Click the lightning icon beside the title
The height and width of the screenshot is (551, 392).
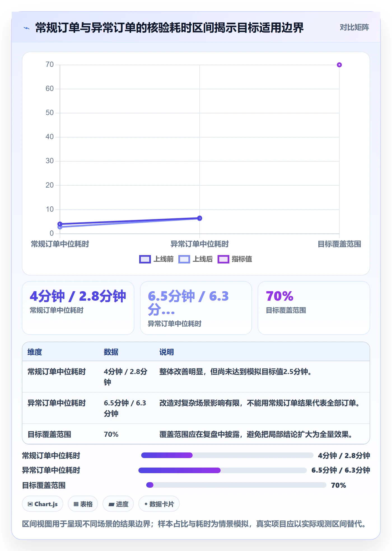[x=27, y=28]
